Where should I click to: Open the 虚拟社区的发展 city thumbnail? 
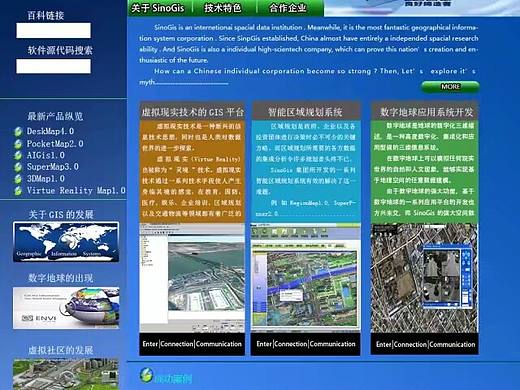[x=66, y=374]
